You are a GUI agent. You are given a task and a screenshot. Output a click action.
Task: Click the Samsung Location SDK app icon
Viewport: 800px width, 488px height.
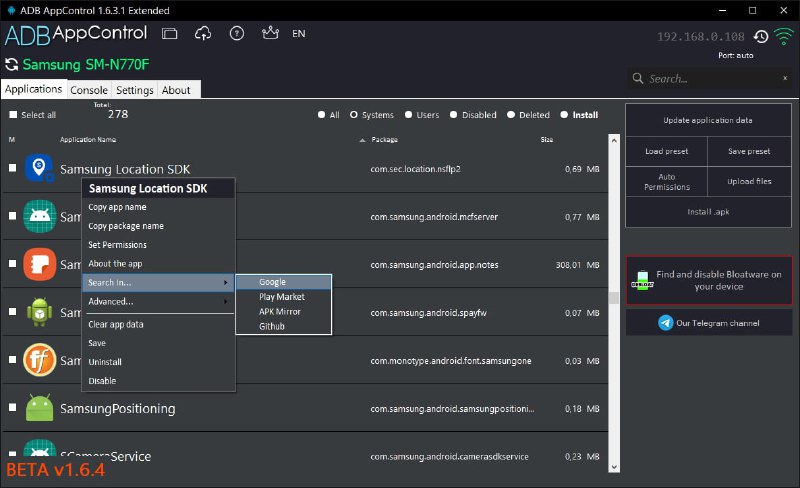click(x=39, y=168)
